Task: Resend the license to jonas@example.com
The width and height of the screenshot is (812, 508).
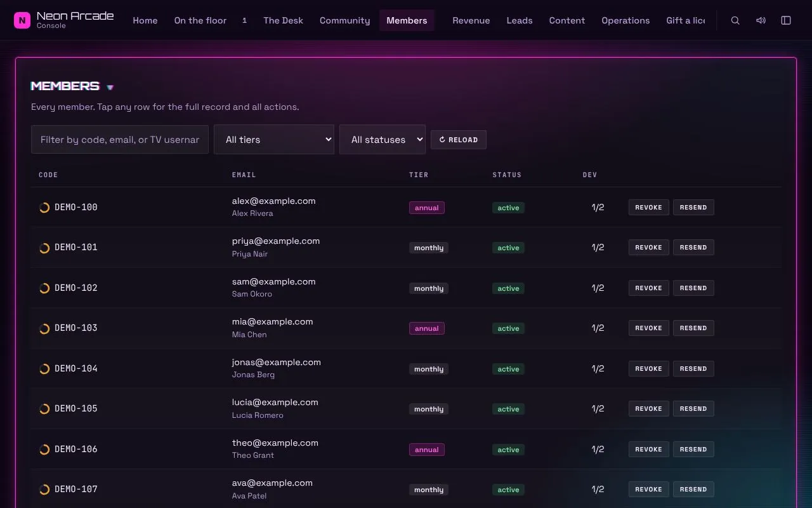Action: pyautogui.click(x=693, y=368)
